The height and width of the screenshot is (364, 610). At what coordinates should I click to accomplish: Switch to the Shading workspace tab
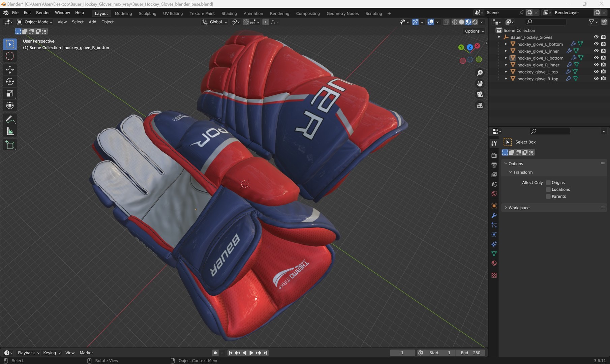click(x=229, y=13)
